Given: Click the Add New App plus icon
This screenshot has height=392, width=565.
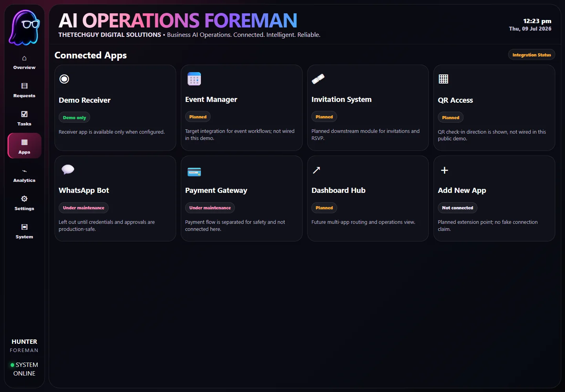Looking at the screenshot, I should pos(445,170).
